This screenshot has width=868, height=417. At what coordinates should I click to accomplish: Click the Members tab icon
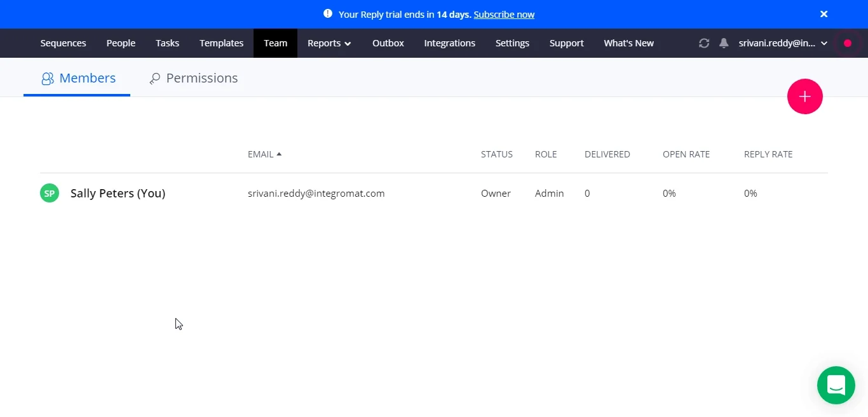point(48,79)
